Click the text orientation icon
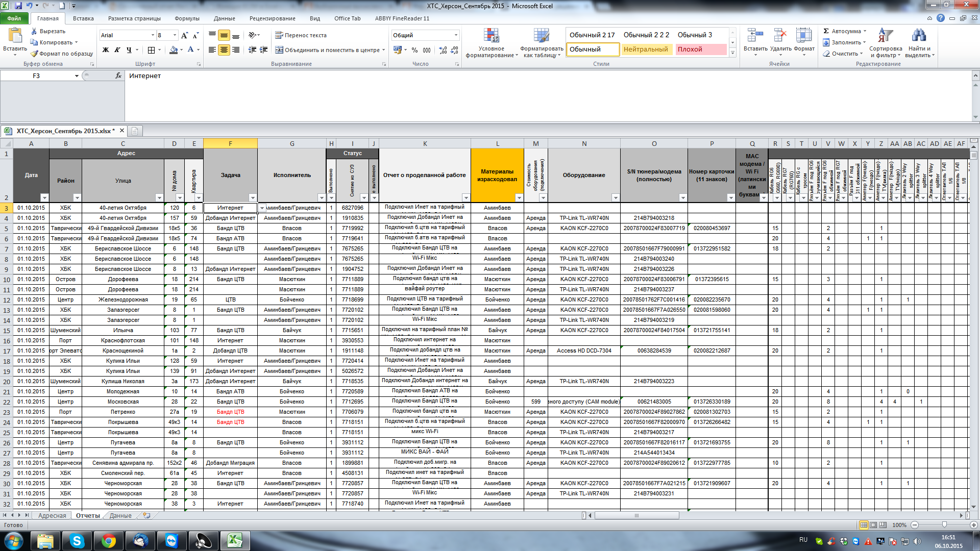 (253, 35)
